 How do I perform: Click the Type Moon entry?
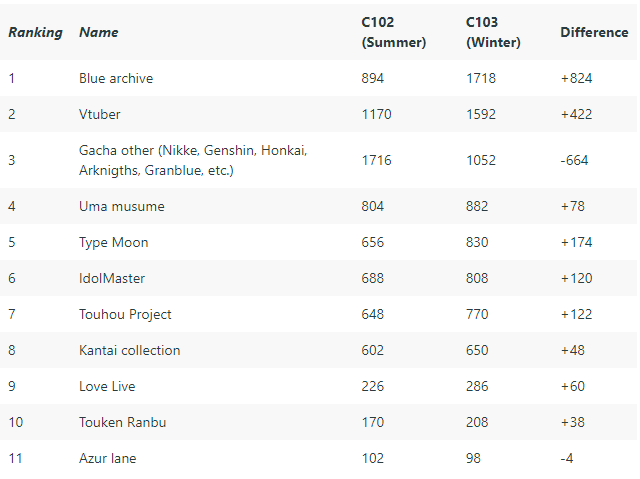coord(113,242)
